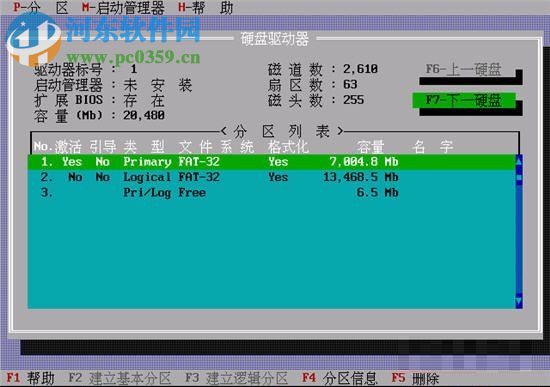Screen dimensions: 550x387
Task: Click the 格式化 column header
Action: coord(288,147)
